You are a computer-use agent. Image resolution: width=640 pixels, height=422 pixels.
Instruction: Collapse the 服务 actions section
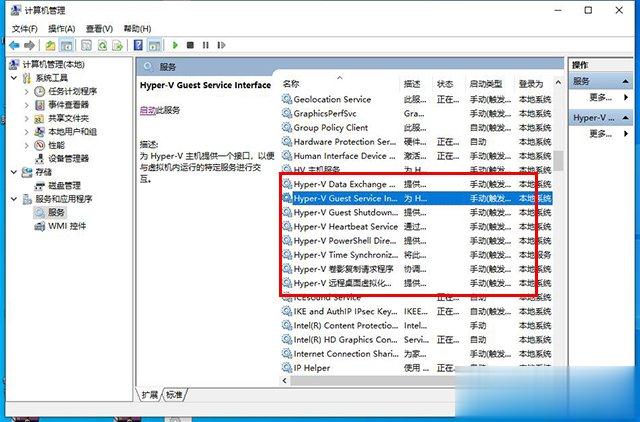tap(625, 81)
